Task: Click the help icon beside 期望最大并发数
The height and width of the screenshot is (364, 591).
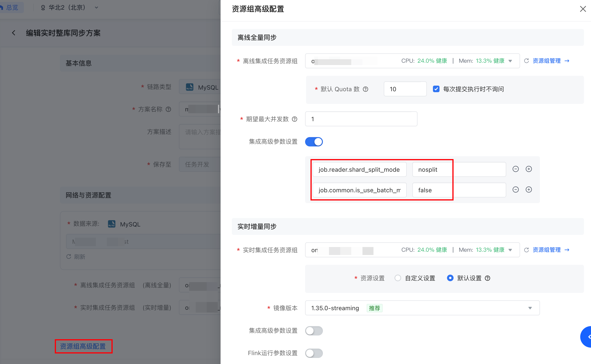Action: (x=294, y=119)
